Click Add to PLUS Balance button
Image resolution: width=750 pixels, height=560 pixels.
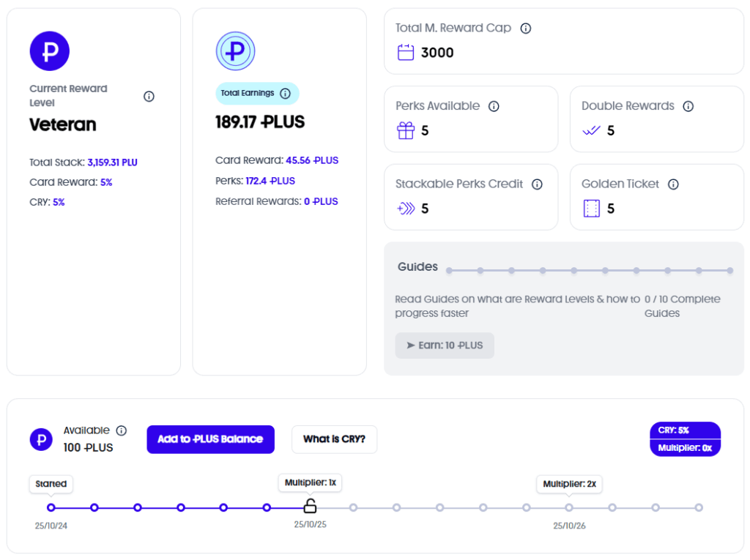210,439
